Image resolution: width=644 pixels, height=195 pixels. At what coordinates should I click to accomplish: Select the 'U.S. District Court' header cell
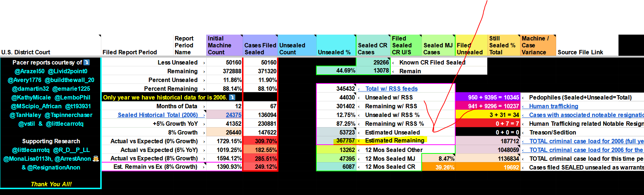(x=51, y=45)
